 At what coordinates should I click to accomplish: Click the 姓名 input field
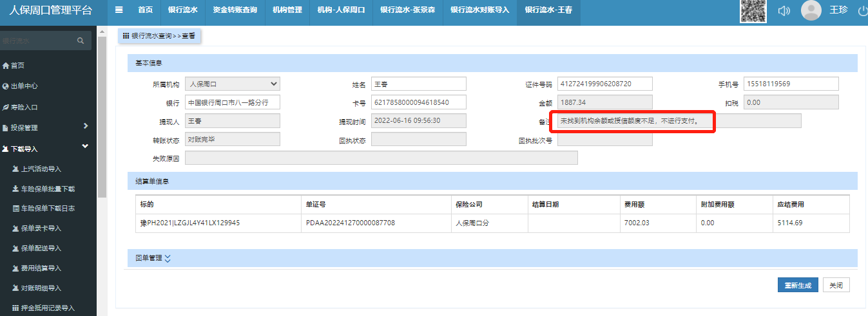pos(418,84)
